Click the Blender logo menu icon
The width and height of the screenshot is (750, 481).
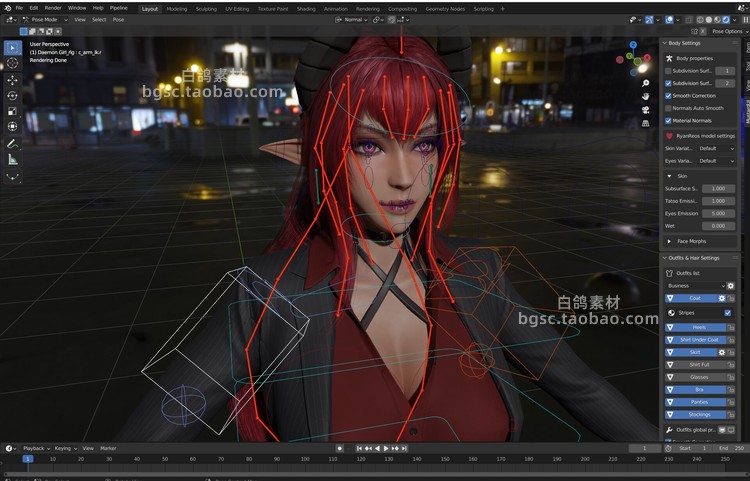(x=8, y=8)
